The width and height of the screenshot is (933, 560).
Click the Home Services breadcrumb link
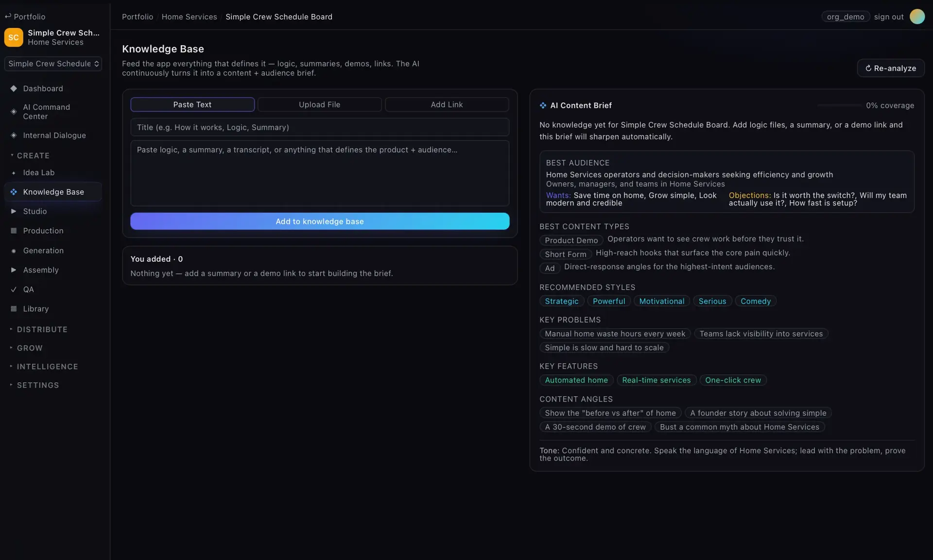pos(189,17)
